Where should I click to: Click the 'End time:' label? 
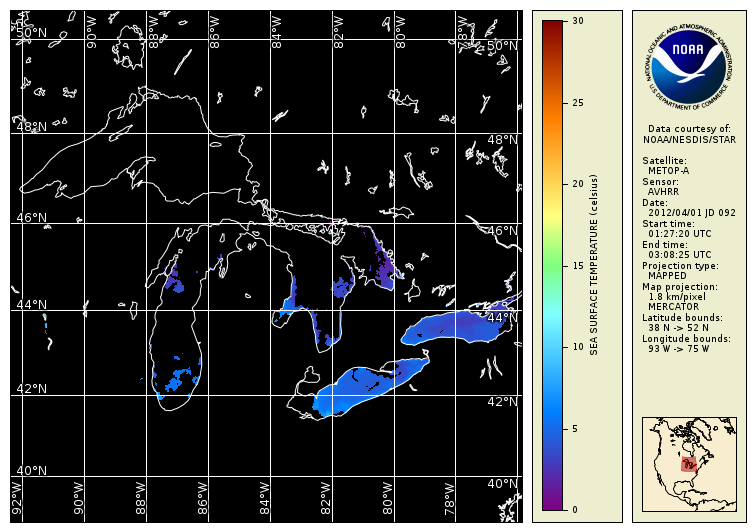665,245
